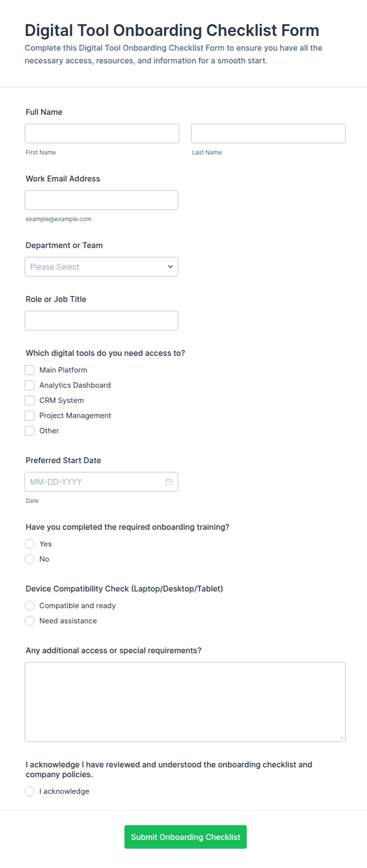Click the additional requirements text area
The height and width of the screenshot is (868, 367).
click(x=185, y=702)
